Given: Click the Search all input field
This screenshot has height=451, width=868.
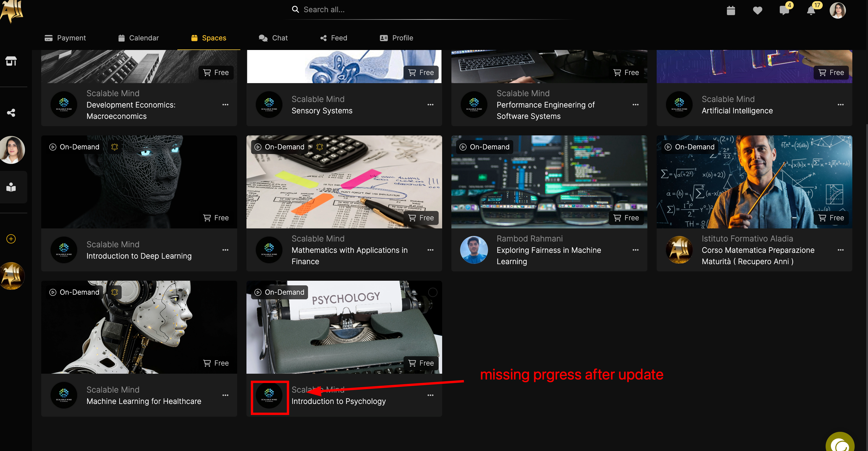Looking at the screenshot, I should pos(430,10).
